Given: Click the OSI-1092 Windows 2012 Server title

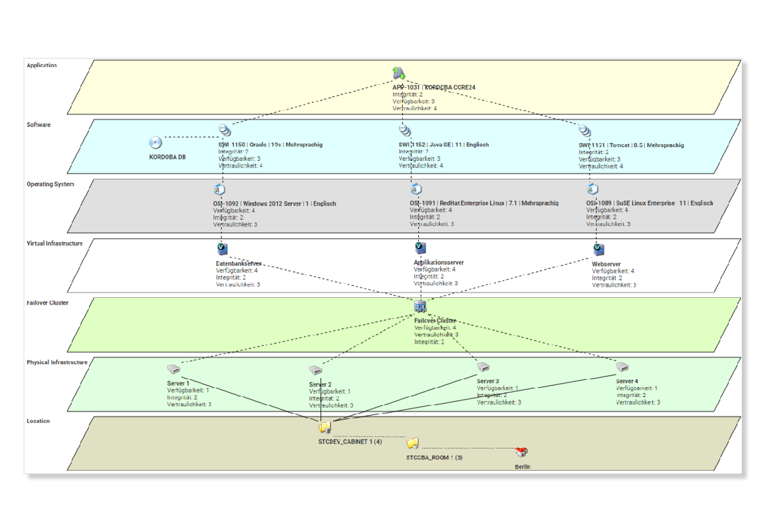Looking at the screenshot, I should [x=275, y=203].
